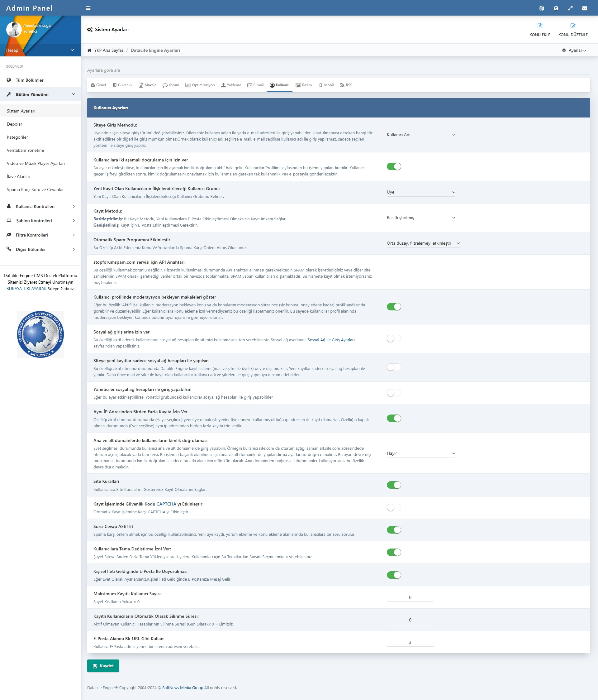Click the KONU DÜZENLE edit icon

(x=573, y=26)
